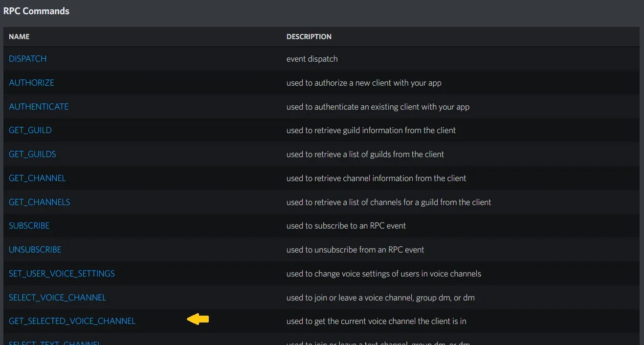644x345 pixels.
Task: Open the SELECT_VOICE_CHANNEL command link
Action: click(x=57, y=297)
